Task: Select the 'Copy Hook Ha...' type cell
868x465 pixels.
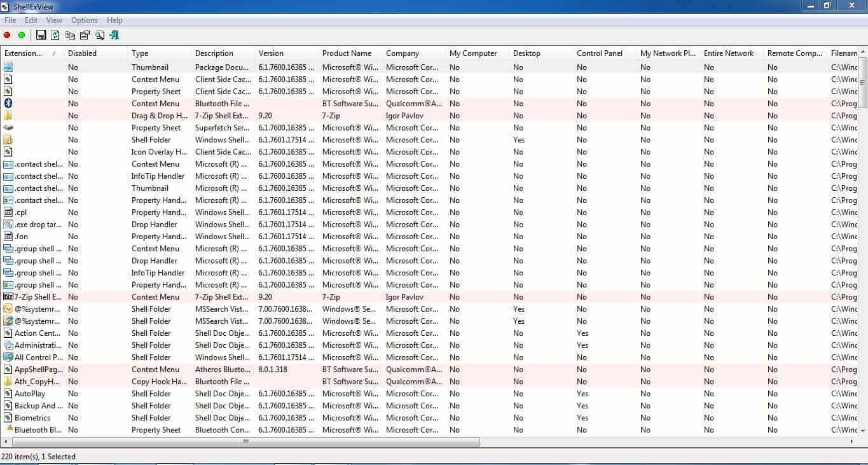Action: click(x=159, y=382)
